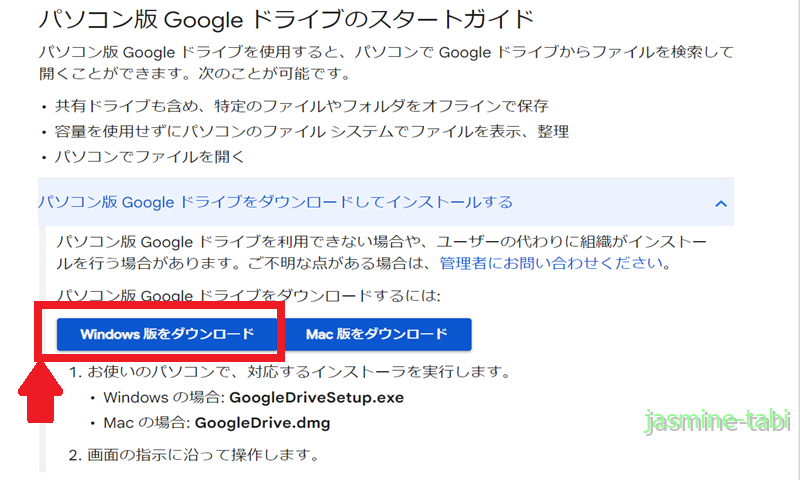Click the Windows 版をダウンロード button

[167, 334]
